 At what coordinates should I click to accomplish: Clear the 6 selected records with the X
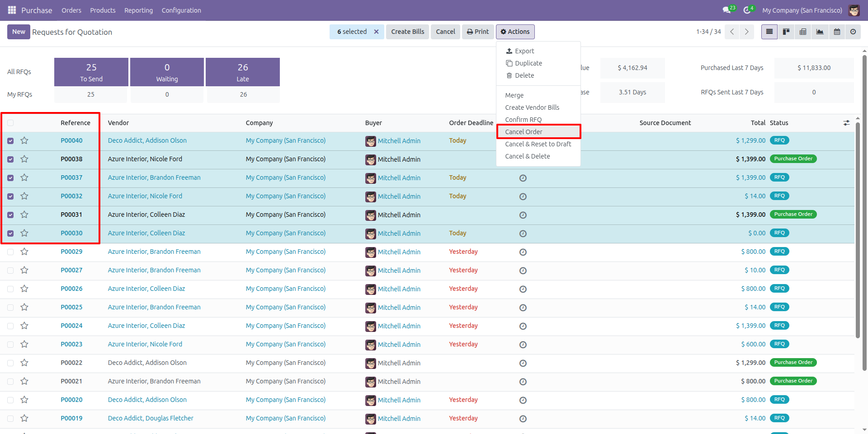coord(376,32)
